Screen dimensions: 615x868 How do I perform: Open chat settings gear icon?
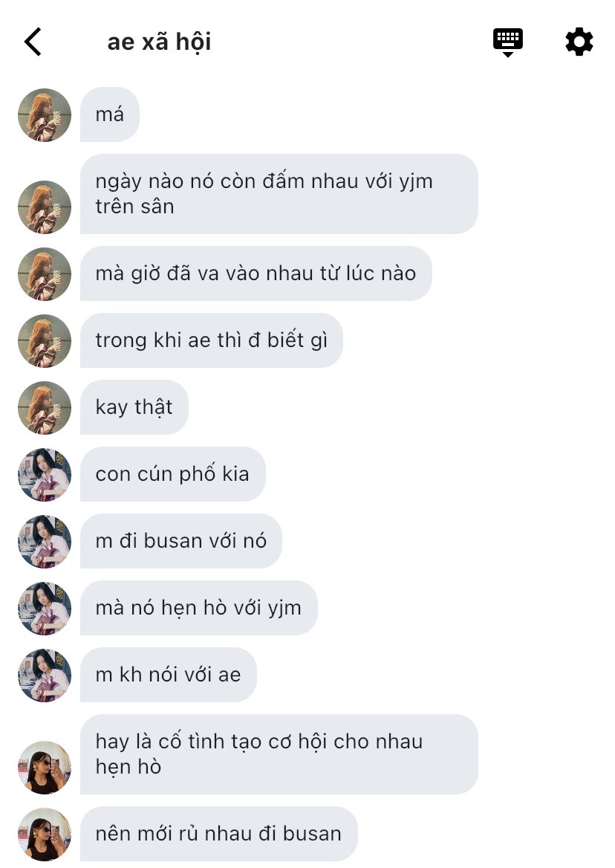pyautogui.click(x=579, y=42)
